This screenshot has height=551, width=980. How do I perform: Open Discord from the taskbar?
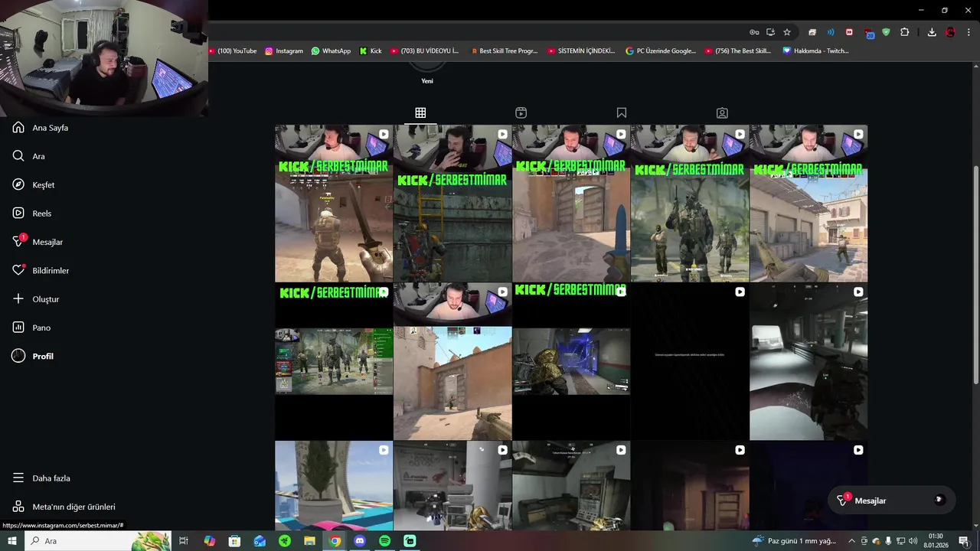pos(360,541)
